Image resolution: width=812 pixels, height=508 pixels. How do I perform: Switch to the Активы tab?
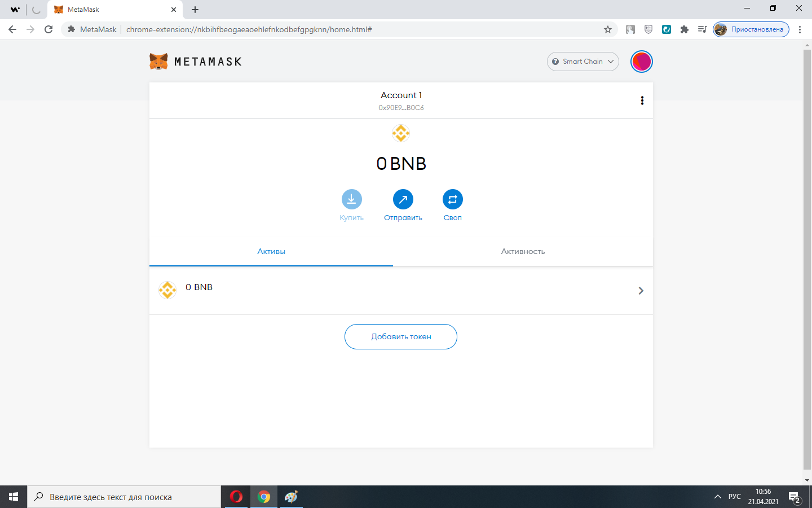[x=271, y=252]
